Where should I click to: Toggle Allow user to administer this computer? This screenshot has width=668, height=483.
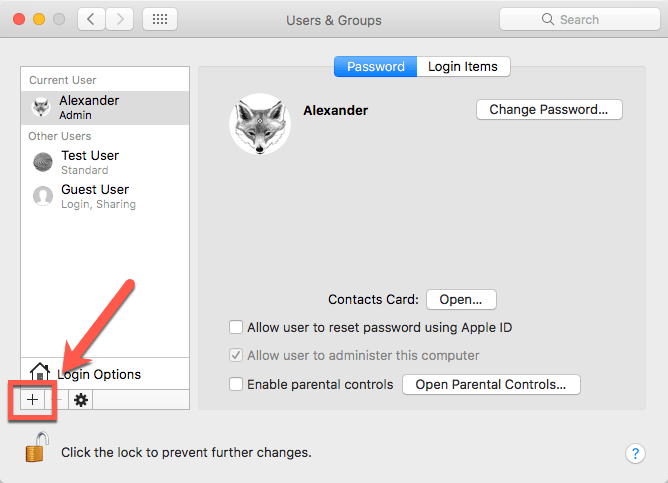click(x=236, y=355)
